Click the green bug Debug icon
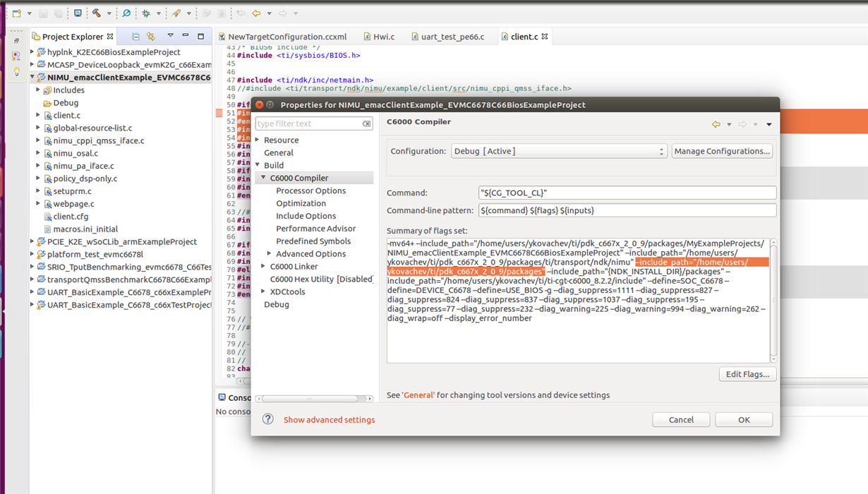This screenshot has height=494, width=868. point(146,13)
